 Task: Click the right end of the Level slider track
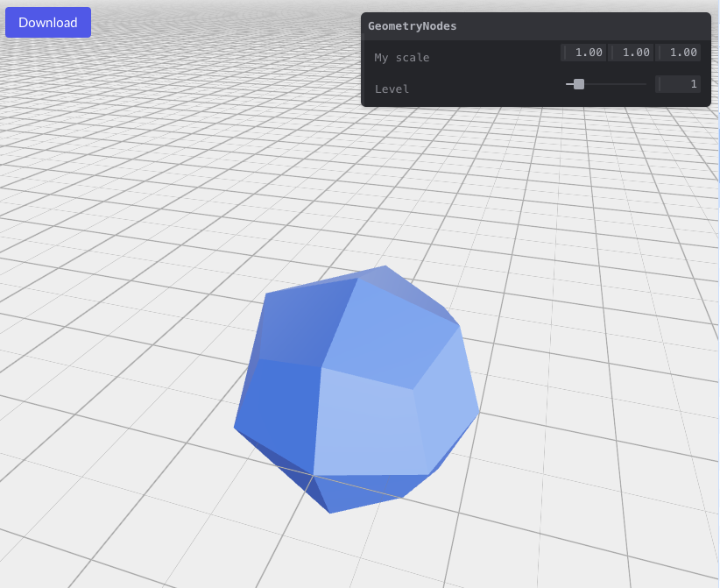tap(645, 84)
